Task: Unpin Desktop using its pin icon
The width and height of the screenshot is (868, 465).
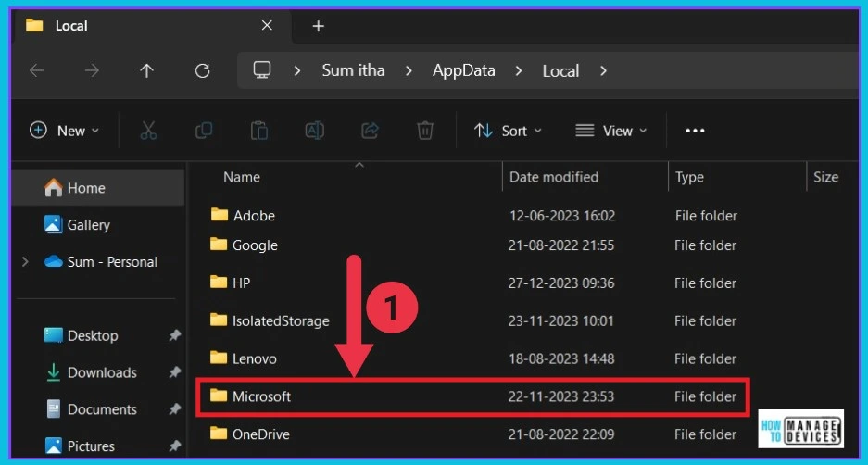Action: [175, 335]
